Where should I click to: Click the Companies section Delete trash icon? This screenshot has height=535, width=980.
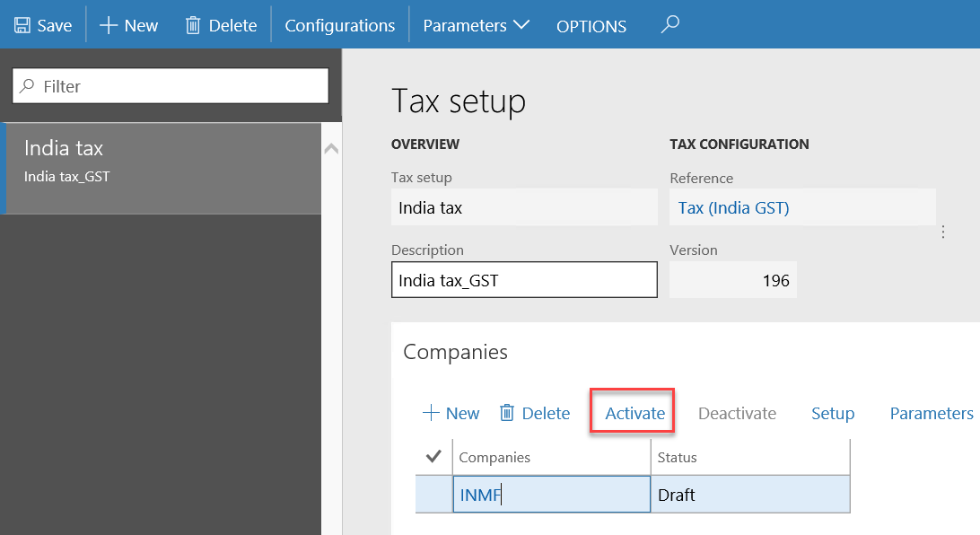tap(507, 413)
